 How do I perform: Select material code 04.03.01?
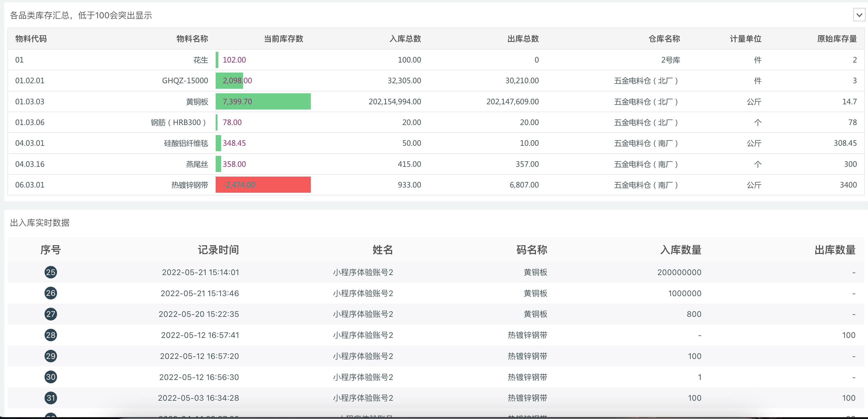pos(30,143)
